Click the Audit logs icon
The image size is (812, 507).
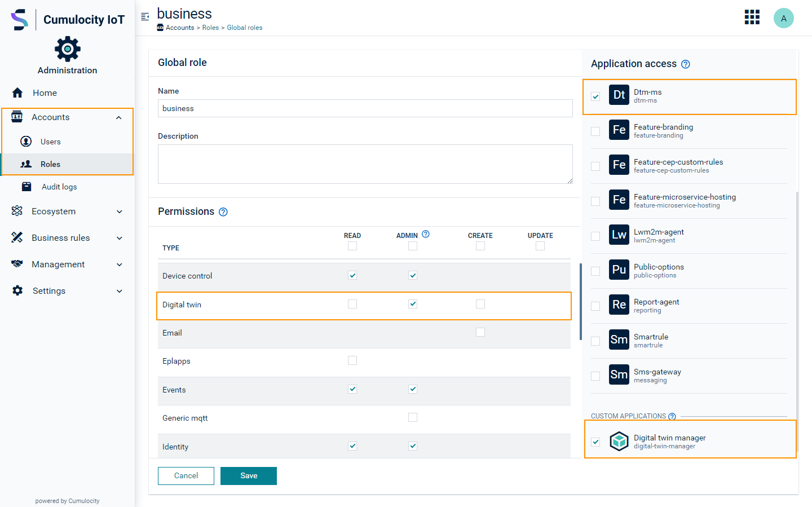pyautogui.click(x=27, y=187)
